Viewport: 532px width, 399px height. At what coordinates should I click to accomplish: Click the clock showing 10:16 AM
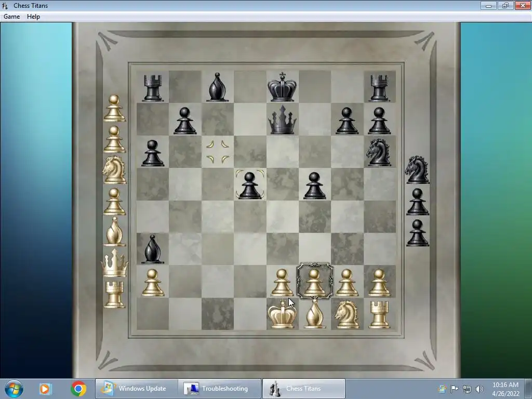coord(506,385)
